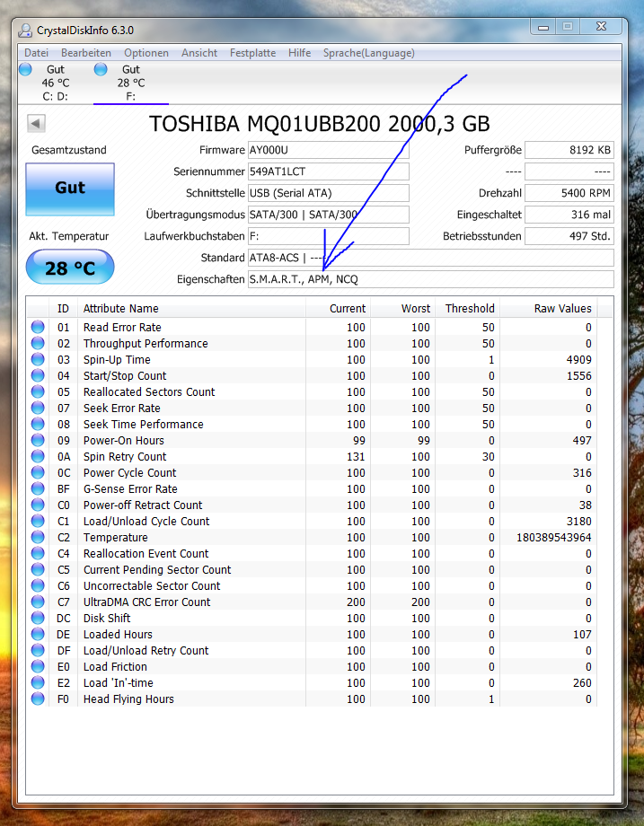
Task: Click the Übertragungsmodus field SATA/300
Action: pyautogui.click(x=329, y=215)
